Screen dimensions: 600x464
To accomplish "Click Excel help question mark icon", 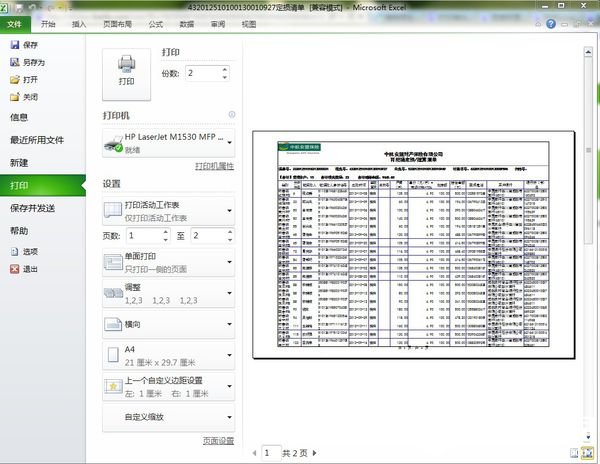I will pyautogui.click(x=551, y=24).
